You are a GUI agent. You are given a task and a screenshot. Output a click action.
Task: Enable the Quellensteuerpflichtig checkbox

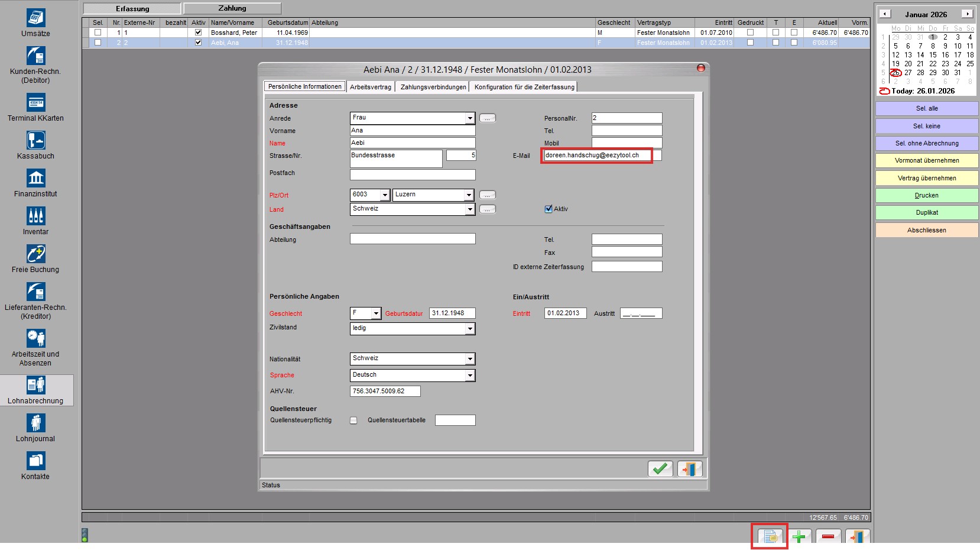point(353,420)
